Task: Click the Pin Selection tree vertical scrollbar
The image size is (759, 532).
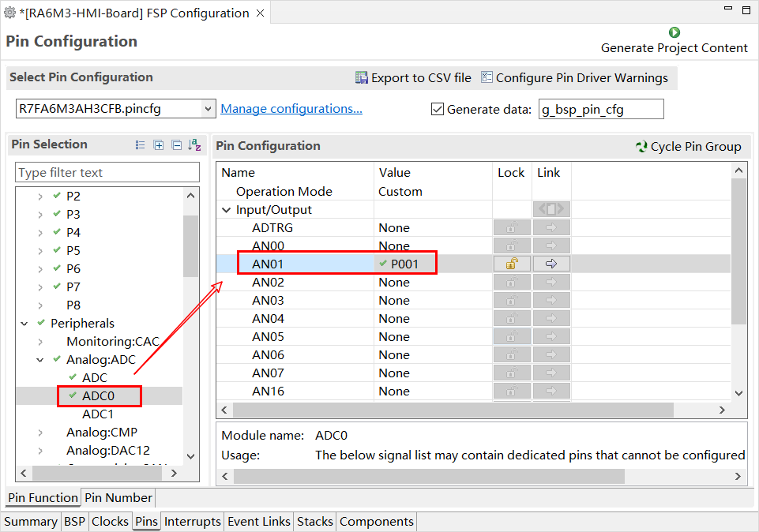Action: click(x=190, y=246)
